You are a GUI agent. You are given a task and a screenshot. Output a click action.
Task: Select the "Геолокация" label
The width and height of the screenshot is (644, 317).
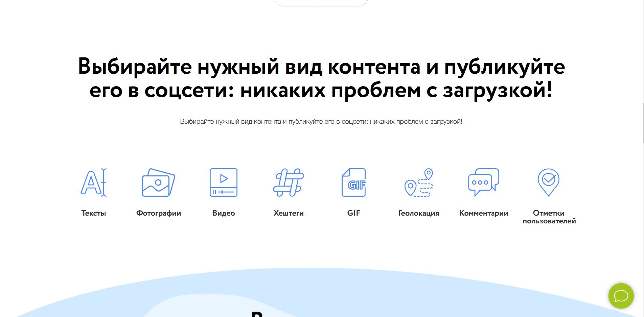click(419, 213)
